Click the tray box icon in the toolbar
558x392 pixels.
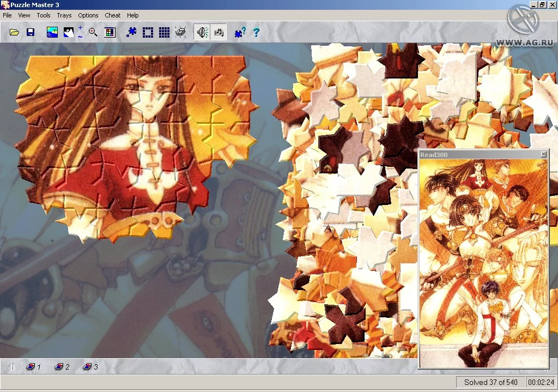(180, 32)
